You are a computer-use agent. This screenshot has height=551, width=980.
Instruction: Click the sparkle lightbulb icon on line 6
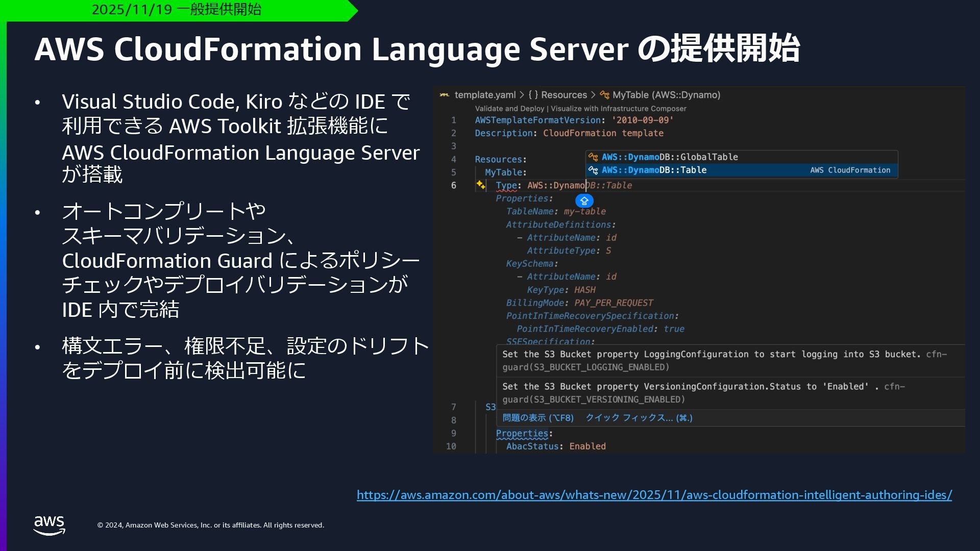(481, 185)
